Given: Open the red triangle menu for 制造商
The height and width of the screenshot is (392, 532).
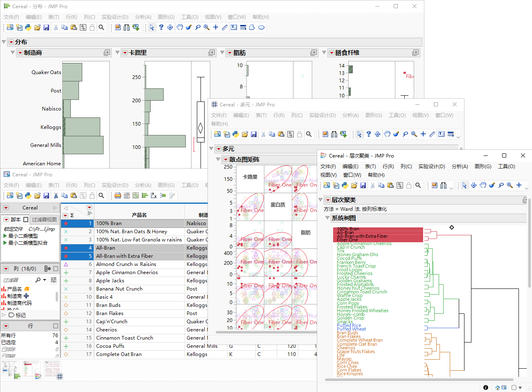Looking at the screenshot, I should pyautogui.click(x=20, y=53).
